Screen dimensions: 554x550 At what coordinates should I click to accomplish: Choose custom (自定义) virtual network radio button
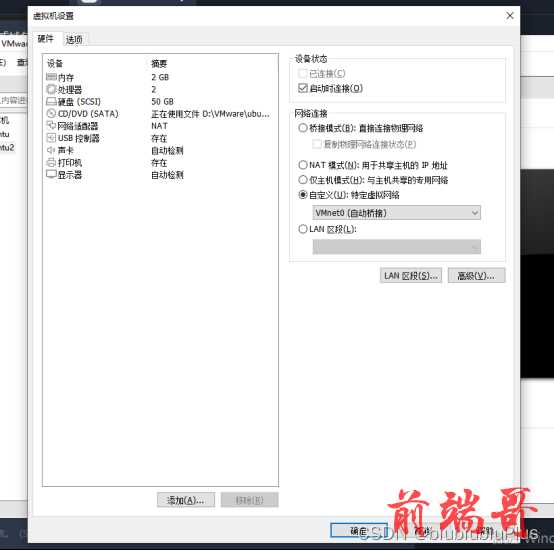(303, 194)
